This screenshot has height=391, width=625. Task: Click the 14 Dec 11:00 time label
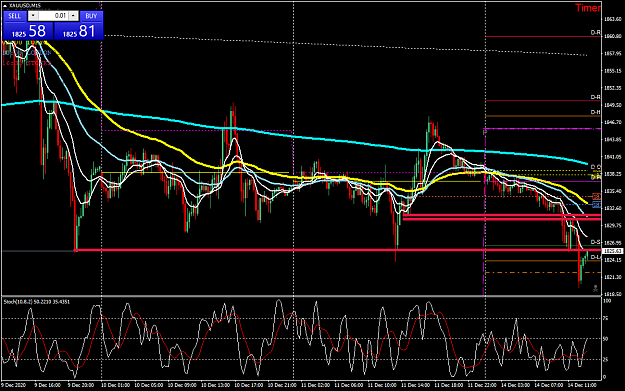[x=582, y=385]
